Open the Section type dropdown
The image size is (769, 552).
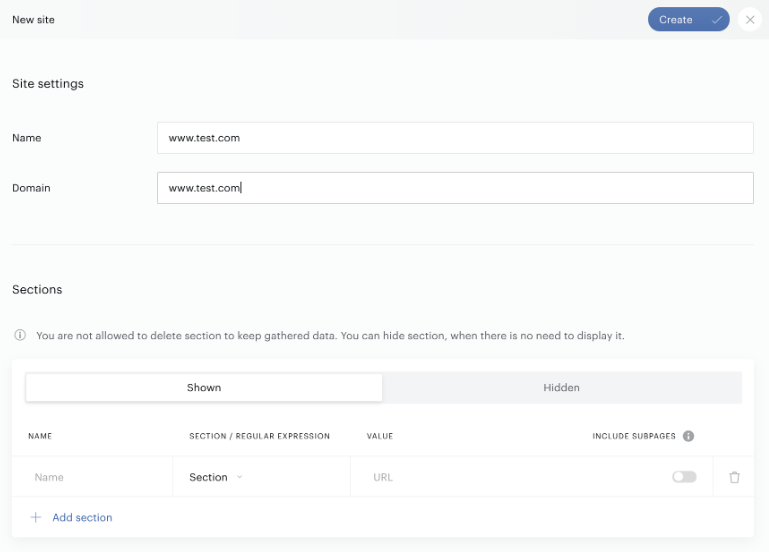[216, 477]
